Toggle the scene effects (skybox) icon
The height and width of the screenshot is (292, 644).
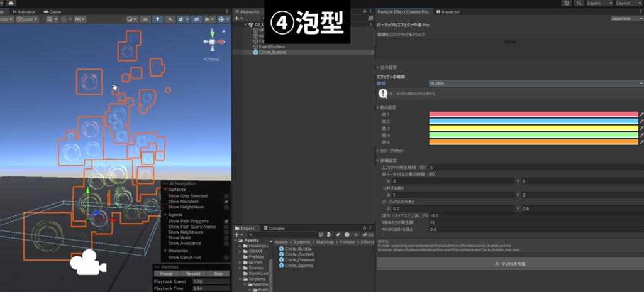180,19
